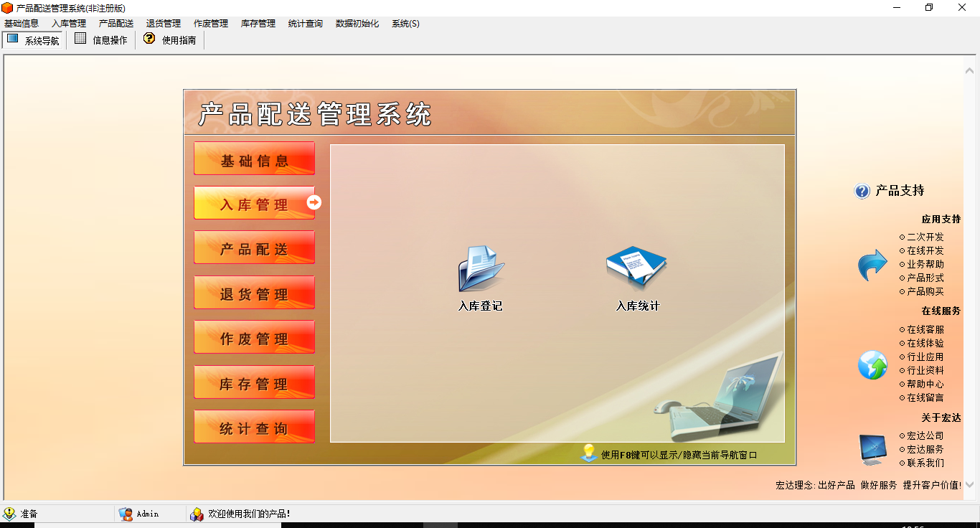Open the 入库管理 menu bar item
The height and width of the screenshot is (528, 980).
(69, 24)
